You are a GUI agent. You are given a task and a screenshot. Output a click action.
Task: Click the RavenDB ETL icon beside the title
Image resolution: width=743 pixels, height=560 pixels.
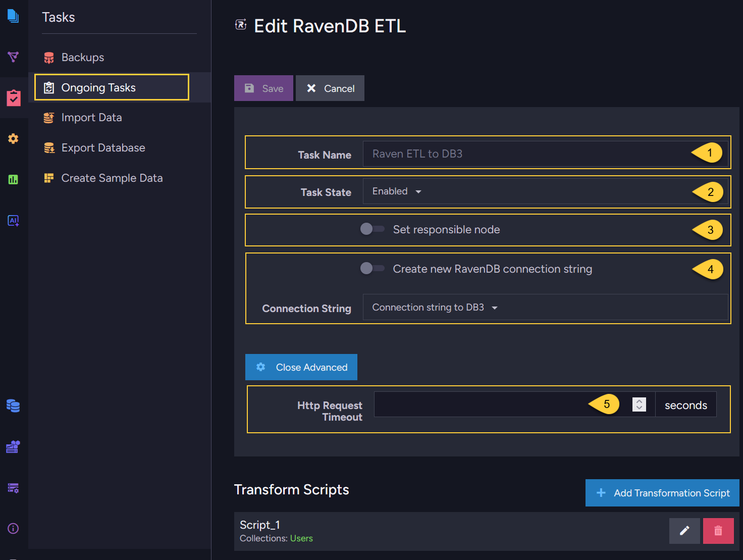click(241, 24)
